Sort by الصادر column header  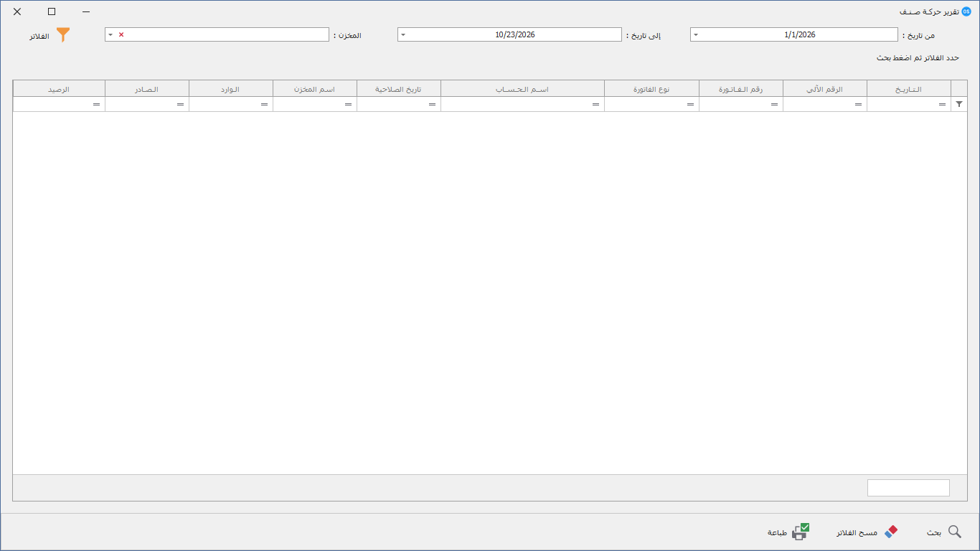[x=147, y=89]
